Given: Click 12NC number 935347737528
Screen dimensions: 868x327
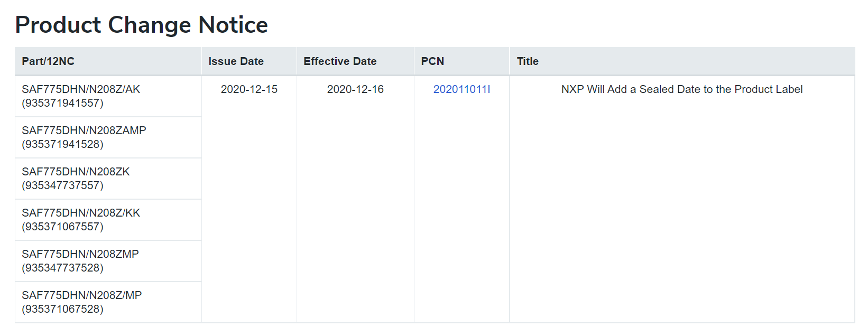Looking at the screenshot, I should (x=62, y=268).
